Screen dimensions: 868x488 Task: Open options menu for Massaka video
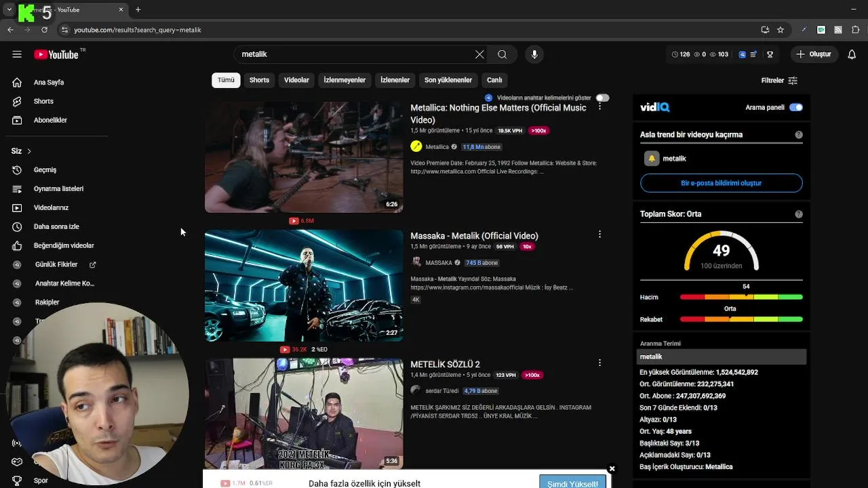599,235
